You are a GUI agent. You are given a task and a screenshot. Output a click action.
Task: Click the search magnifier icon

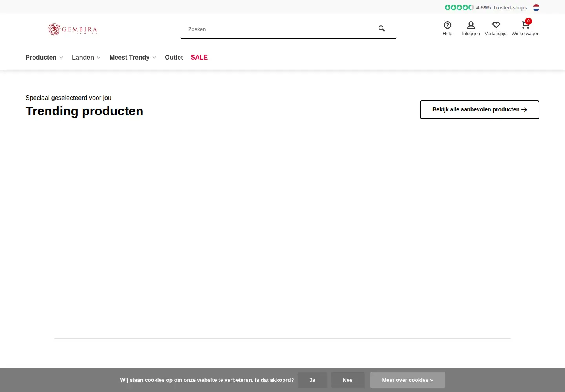[381, 29]
